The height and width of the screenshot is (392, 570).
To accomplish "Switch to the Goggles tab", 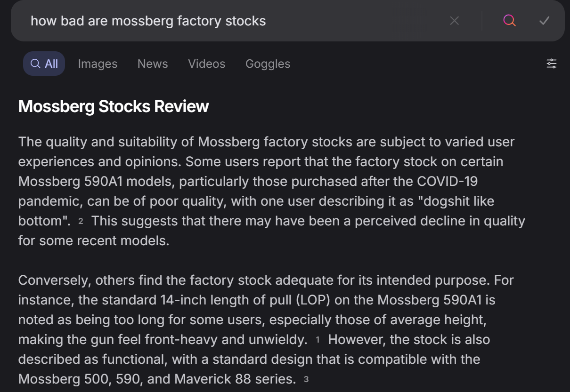I will tap(268, 64).
